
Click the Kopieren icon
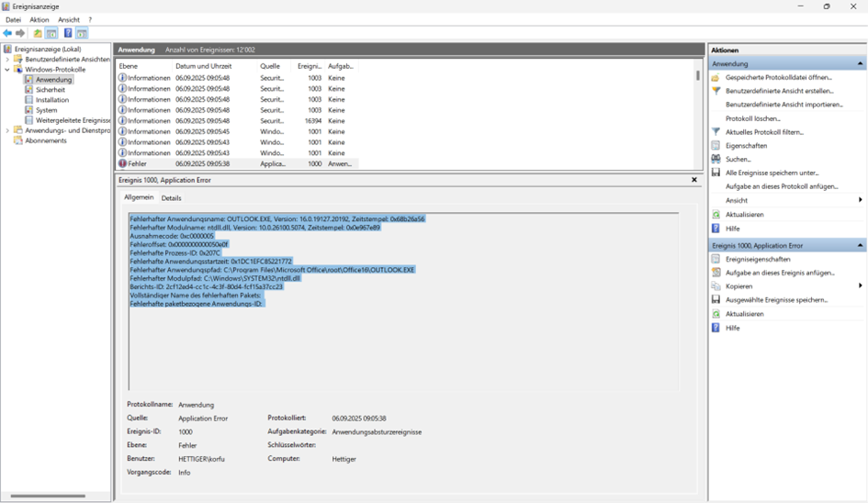716,286
